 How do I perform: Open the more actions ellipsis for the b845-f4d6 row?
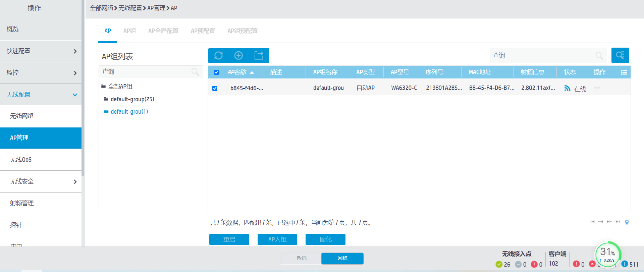point(597,88)
